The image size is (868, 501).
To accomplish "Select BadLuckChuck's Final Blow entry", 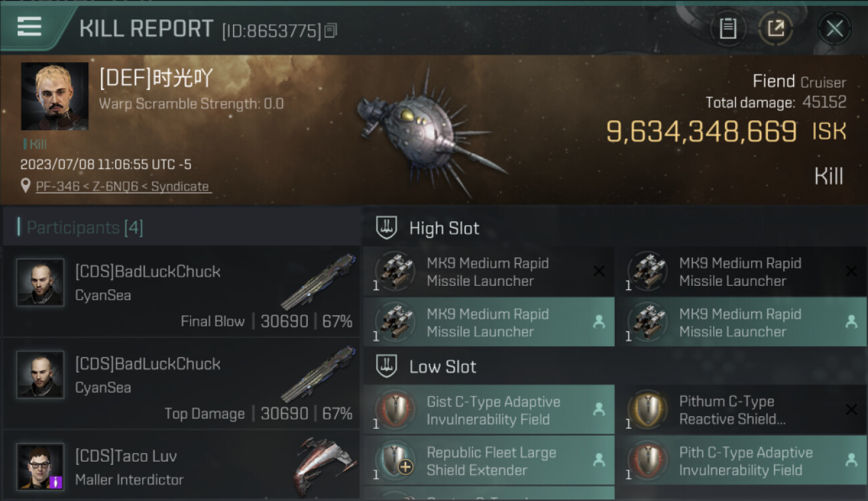I will [182, 292].
